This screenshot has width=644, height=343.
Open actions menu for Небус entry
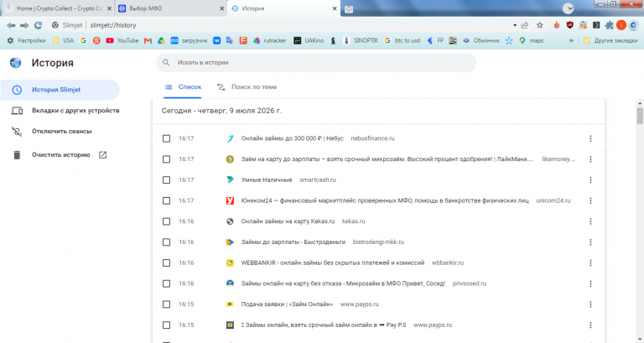590,138
